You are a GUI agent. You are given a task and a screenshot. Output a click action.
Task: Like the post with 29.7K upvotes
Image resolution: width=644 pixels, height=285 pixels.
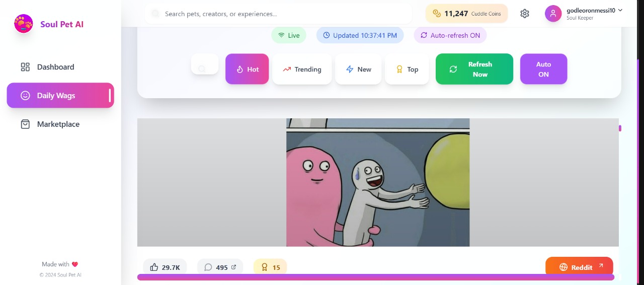tap(165, 267)
